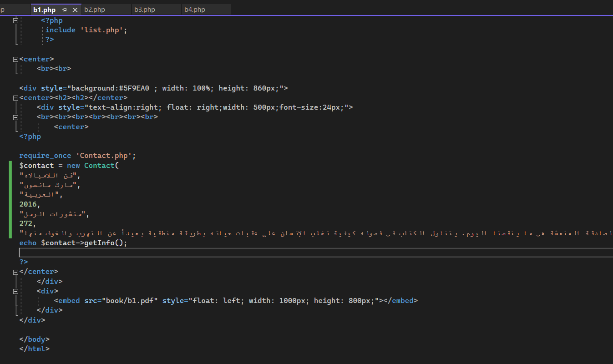Close the b1.php tab
613x364 pixels.
(x=75, y=10)
